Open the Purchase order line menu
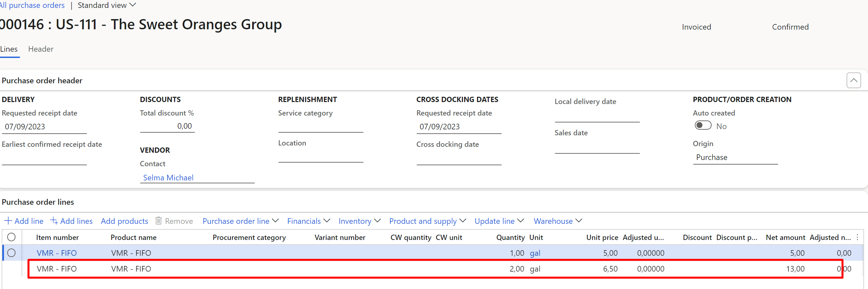The width and height of the screenshot is (868, 289). (241, 221)
